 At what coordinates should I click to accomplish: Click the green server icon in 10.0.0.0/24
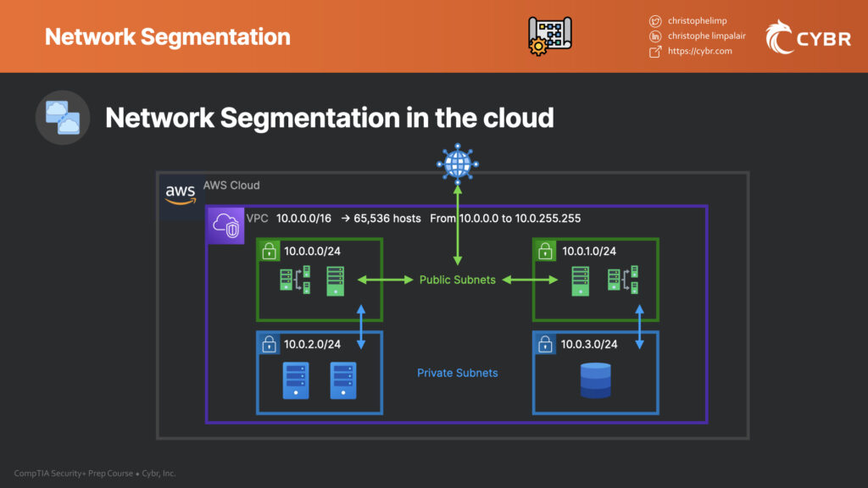pos(335,281)
